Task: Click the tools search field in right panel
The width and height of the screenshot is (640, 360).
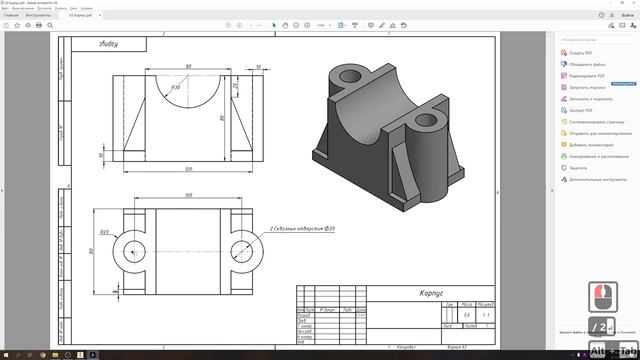Action: [597, 40]
